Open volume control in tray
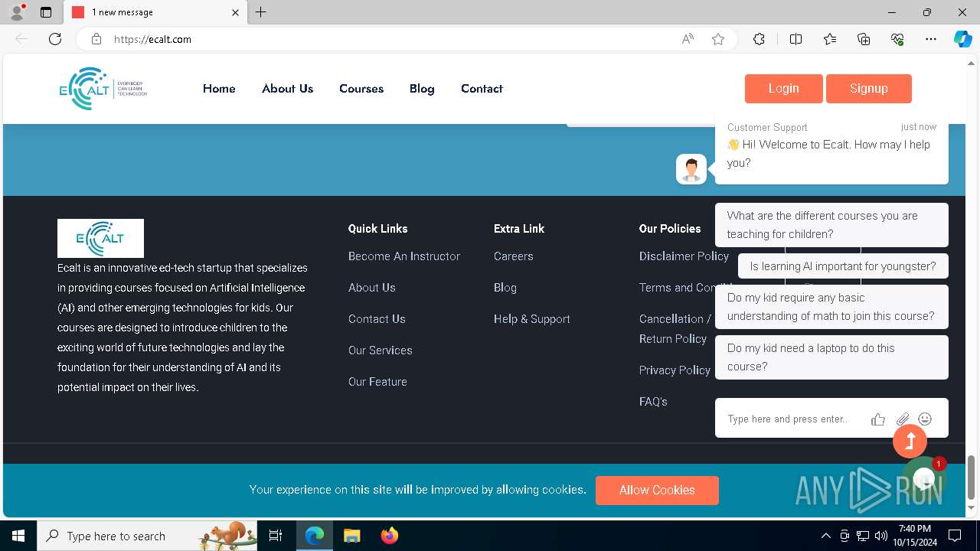980x551 pixels. point(880,536)
